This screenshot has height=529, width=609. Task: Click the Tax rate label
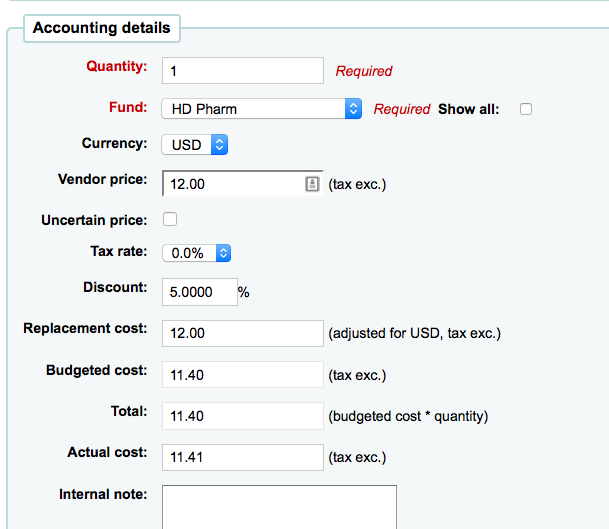coord(118,252)
